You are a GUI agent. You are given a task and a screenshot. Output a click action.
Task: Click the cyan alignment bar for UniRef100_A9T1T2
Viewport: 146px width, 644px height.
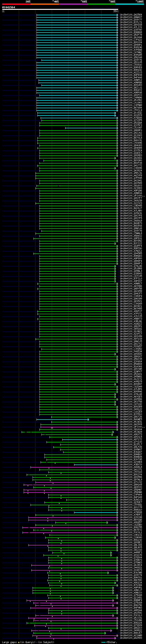(90, 440)
